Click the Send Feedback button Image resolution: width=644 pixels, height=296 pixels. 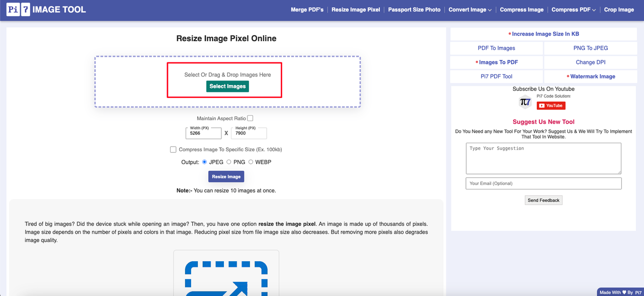[x=543, y=200]
